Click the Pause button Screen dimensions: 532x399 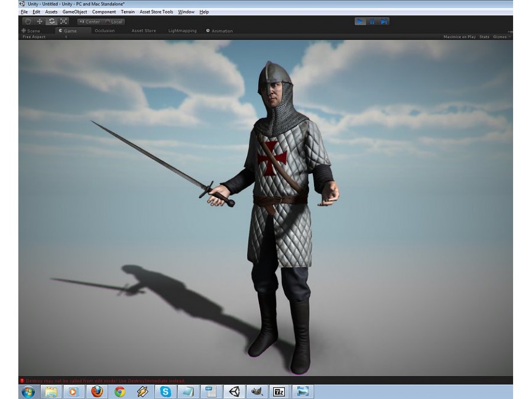pos(372,22)
